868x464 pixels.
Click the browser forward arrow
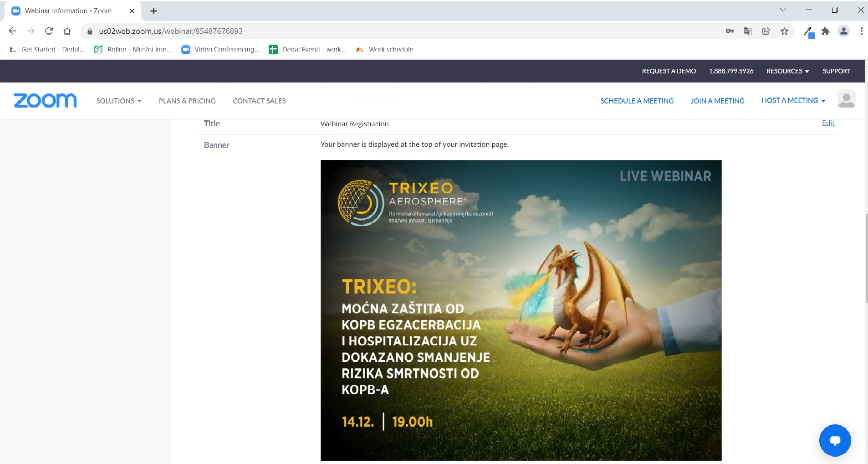pos(31,31)
